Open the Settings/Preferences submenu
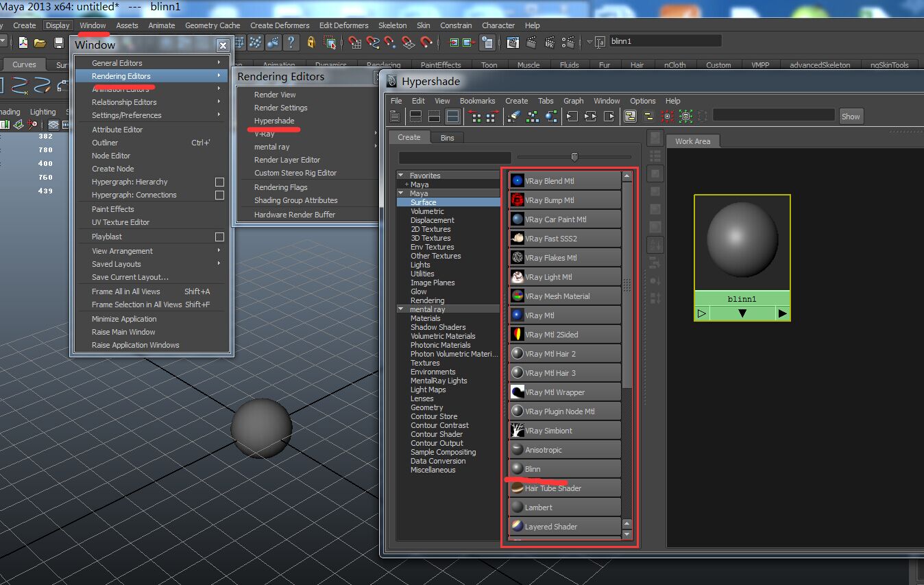 click(x=151, y=115)
